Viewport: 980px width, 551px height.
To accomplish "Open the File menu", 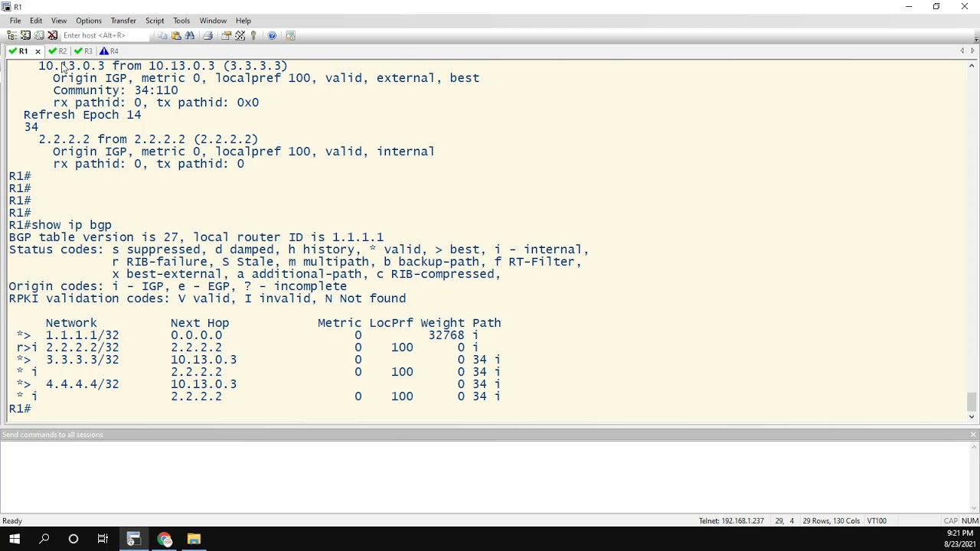I will [x=15, y=21].
